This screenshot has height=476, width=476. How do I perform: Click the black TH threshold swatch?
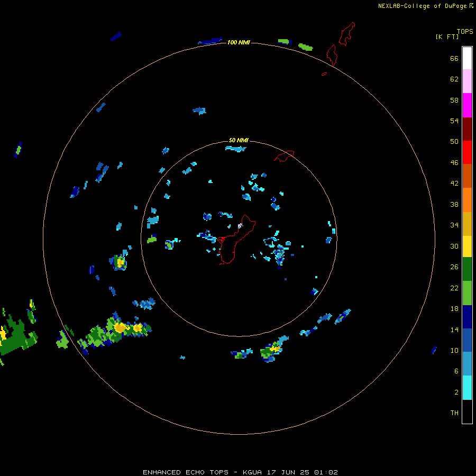click(x=467, y=411)
